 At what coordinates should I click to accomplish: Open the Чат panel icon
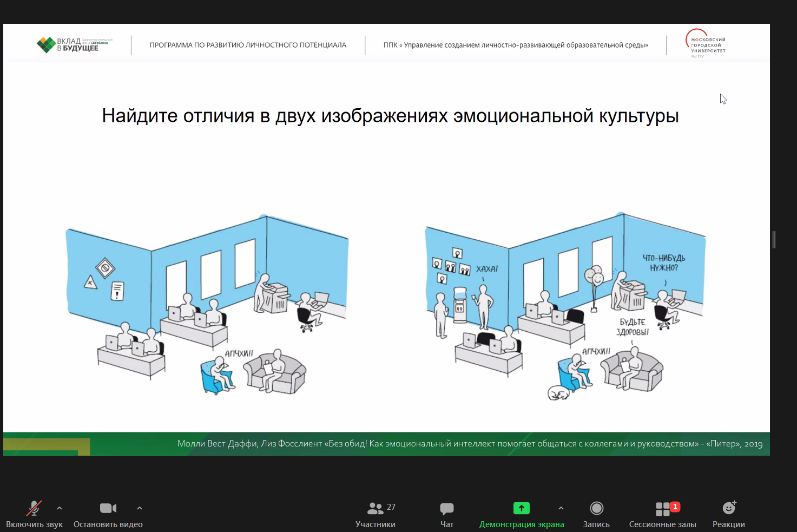446,508
